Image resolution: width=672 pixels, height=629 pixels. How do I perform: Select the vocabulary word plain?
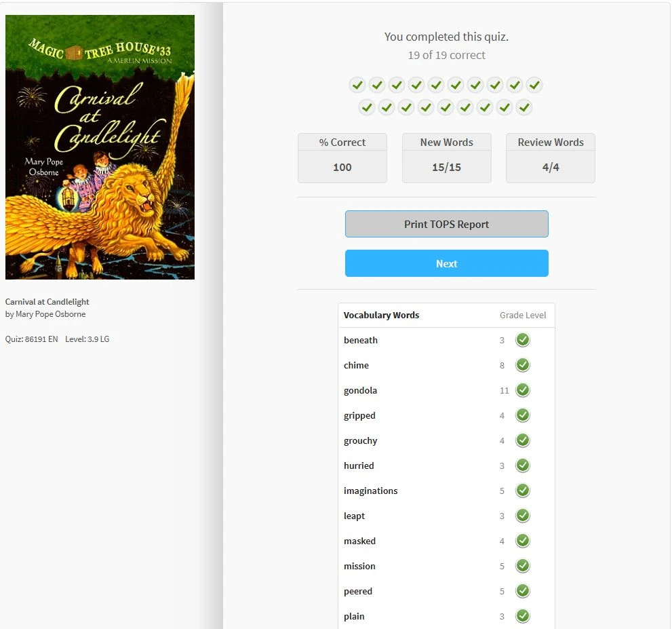coord(353,617)
